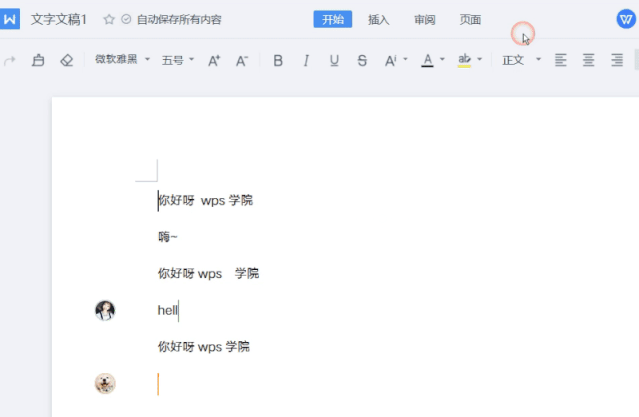
Task: Click the document title 文字文稿1
Action: (x=59, y=19)
